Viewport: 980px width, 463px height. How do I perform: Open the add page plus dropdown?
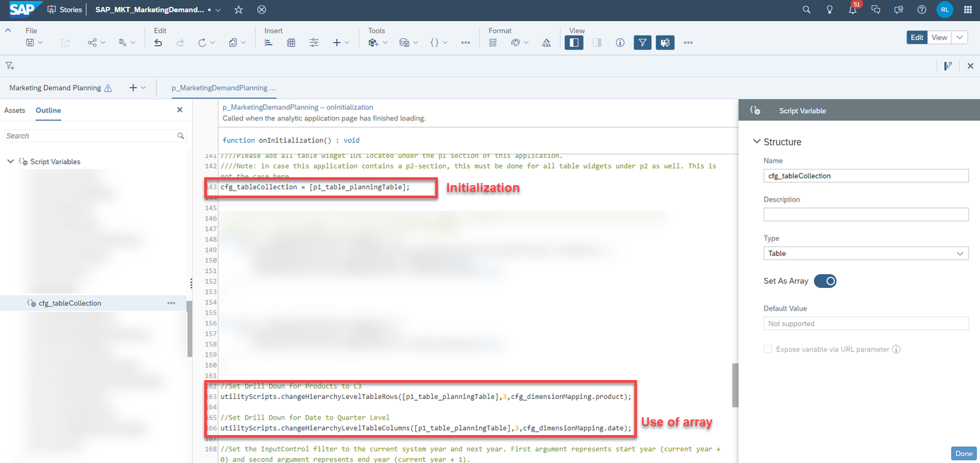click(x=137, y=88)
